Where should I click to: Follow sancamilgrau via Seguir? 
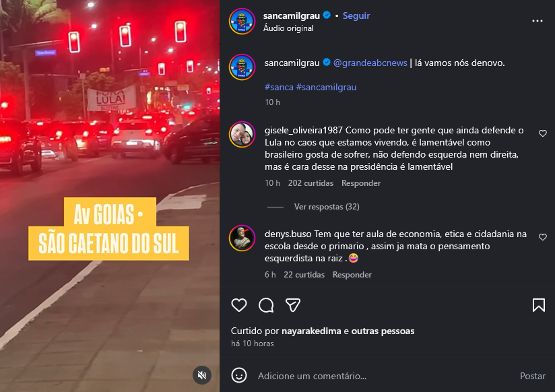coord(356,15)
